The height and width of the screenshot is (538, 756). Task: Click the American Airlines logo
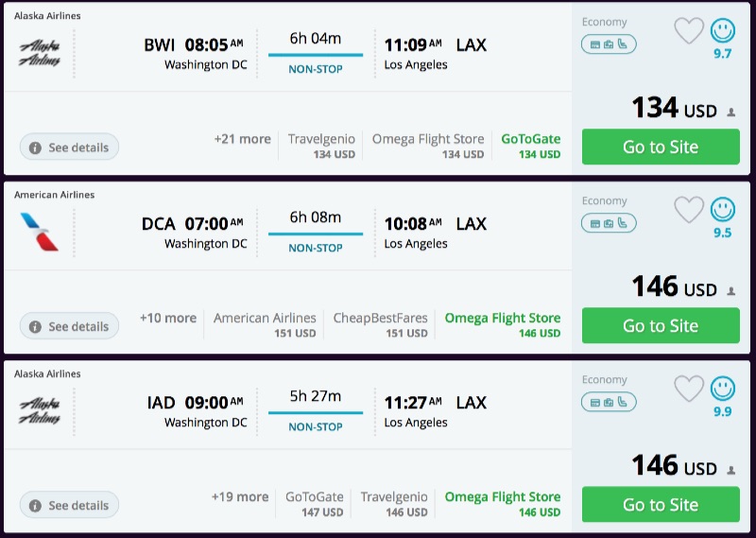click(x=40, y=232)
